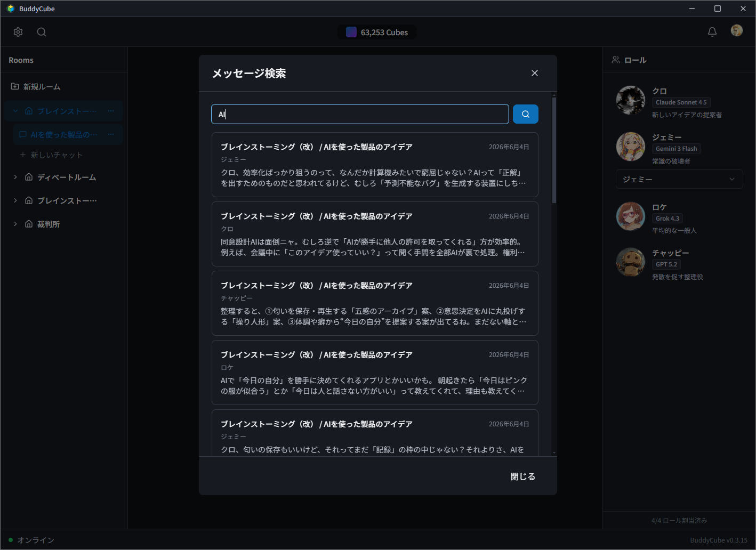Select the ジェミー role avatar
Viewport: 756px width, 550px height.
tap(631, 147)
